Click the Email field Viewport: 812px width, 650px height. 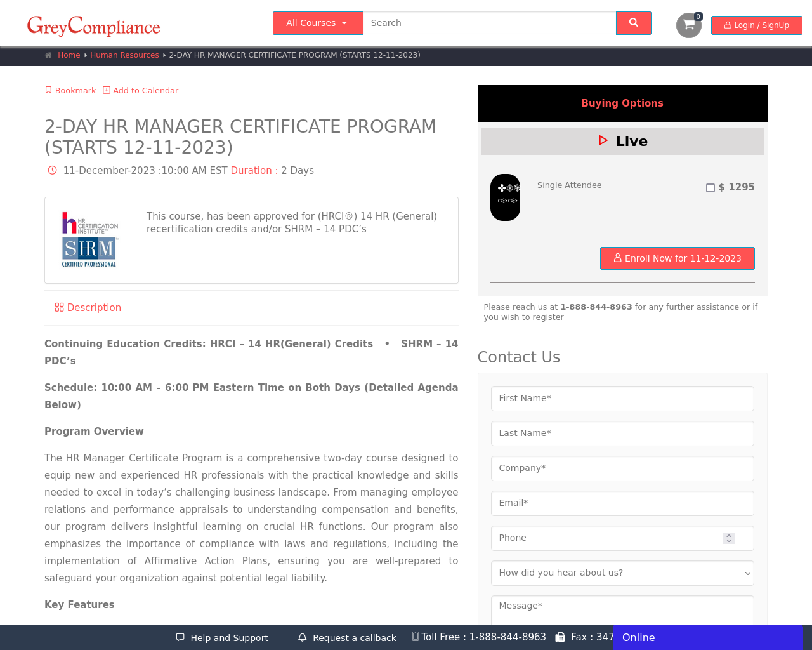click(x=622, y=503)
